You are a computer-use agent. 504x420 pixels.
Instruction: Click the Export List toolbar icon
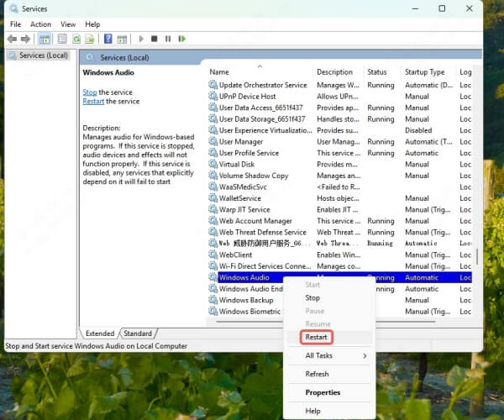pyautogui.click(x=90, y=39)
